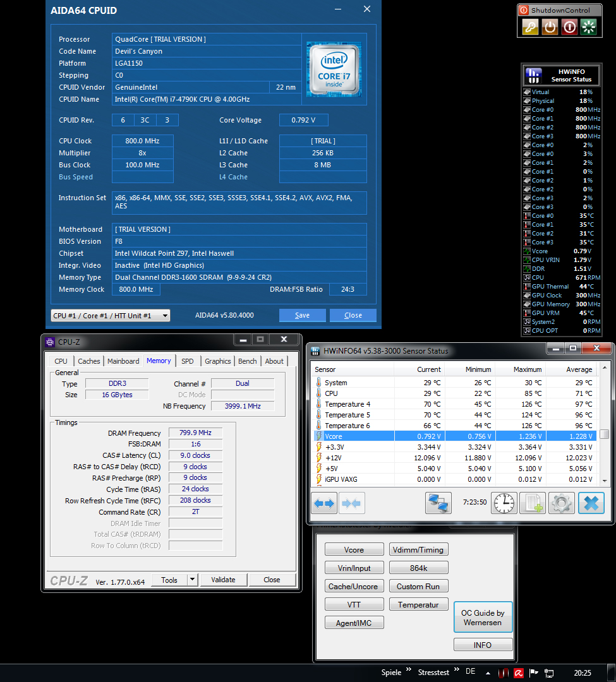The image size is (616, 682).
Task: Click the green restart icon in ShutdownControl
Action: 589,27
